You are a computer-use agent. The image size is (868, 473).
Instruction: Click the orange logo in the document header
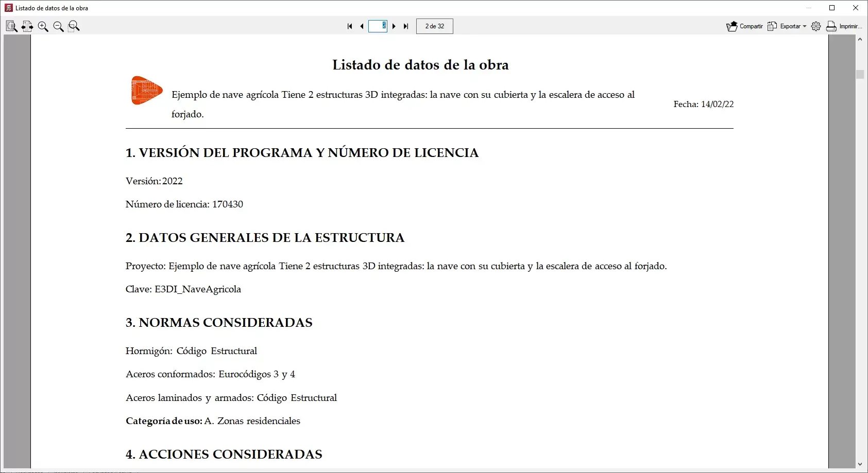point(147,91)
